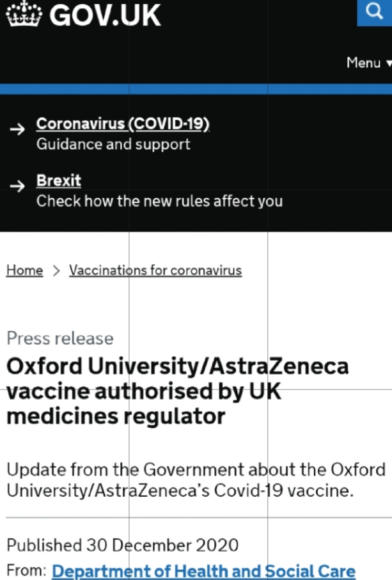
Task: Click the breadcrumb chevron separator after Home
Action: 56,270
